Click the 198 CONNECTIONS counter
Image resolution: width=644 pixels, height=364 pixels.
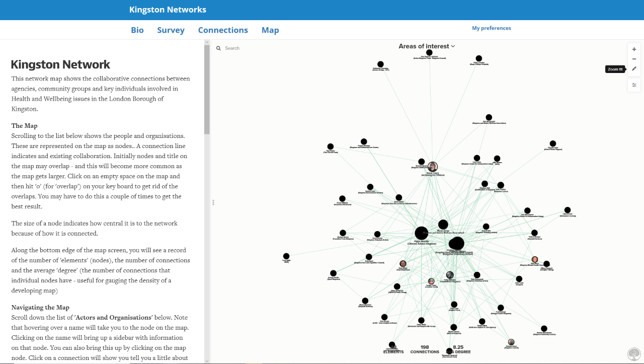[x=425, y=349]
